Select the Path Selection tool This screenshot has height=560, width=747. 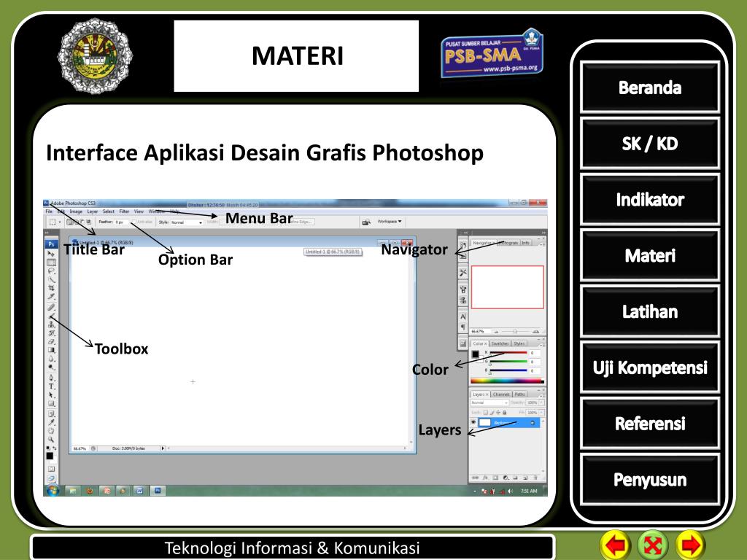[x=51, y=394]
